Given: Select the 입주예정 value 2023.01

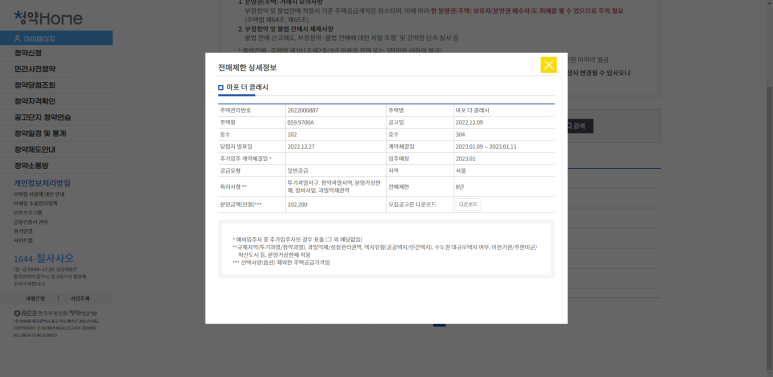Looking at the screenshot, I should [465, 159].
